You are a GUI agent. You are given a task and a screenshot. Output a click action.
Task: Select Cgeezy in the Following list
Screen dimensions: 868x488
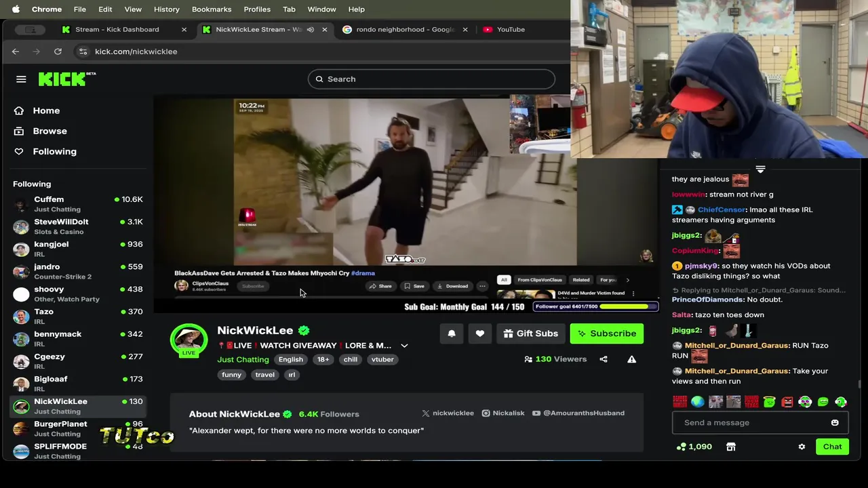pyautogui.click(x=78, y=361)
